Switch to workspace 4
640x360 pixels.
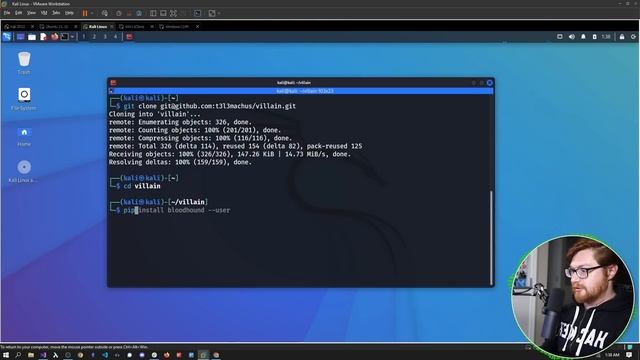116,37
